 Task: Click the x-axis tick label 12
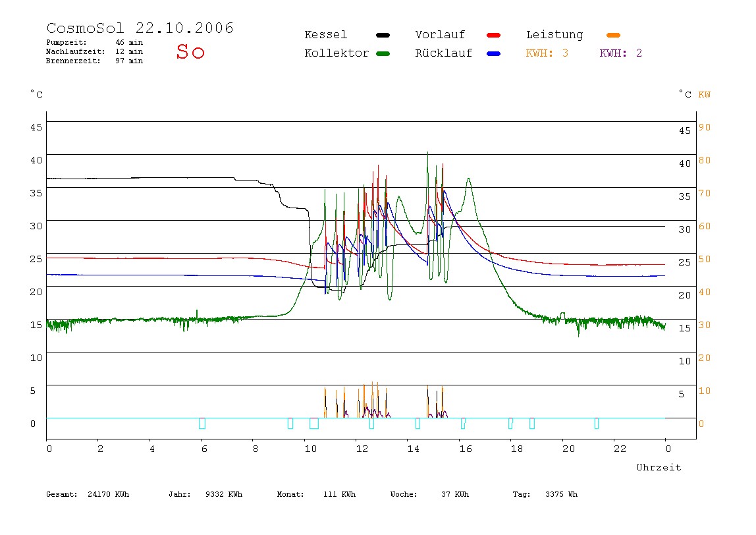pyautogui.click(x=362, y=449)
